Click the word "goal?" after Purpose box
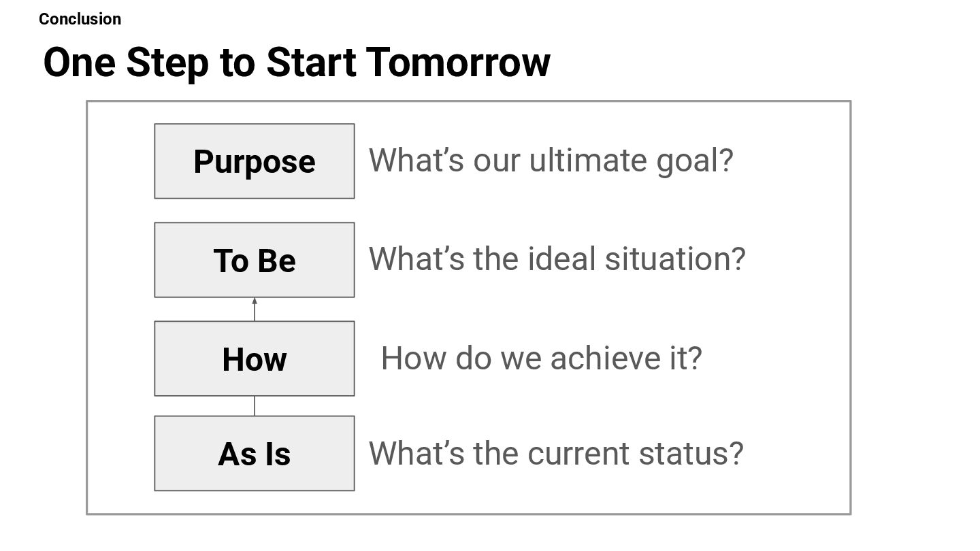The image size is (980, 551). tap(695, 162)
